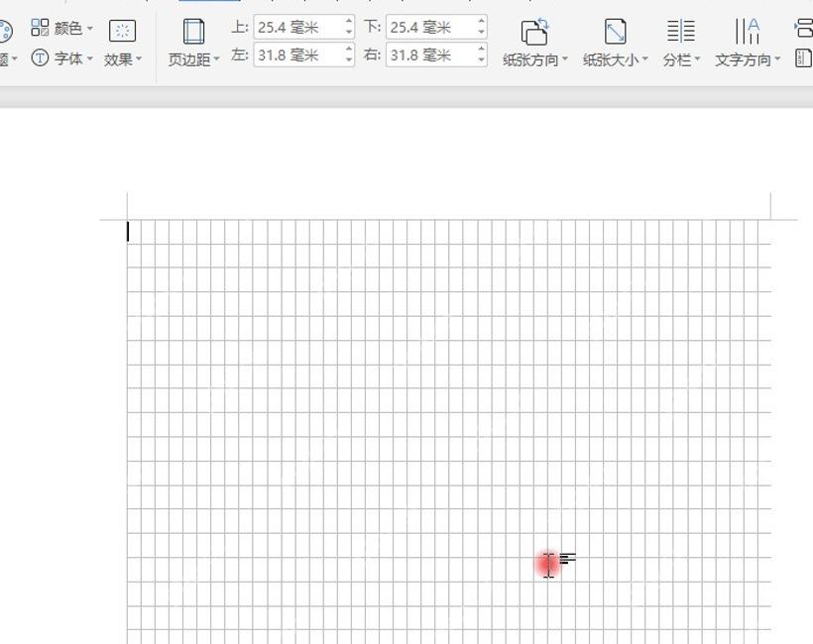Click the 文字方向 text direction icon
Image resolution: width=813 pixels, height=644 pixels.
(748, 31)
